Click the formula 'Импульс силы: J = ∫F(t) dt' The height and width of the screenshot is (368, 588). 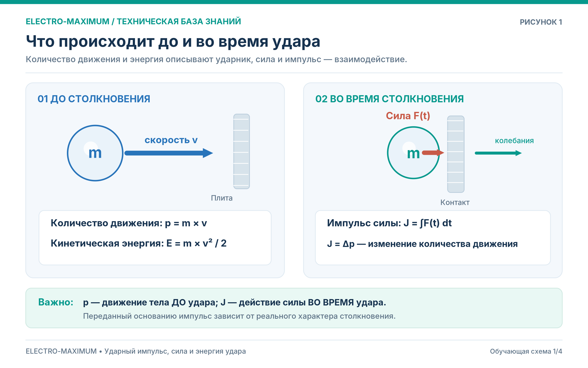coord(389,223)
